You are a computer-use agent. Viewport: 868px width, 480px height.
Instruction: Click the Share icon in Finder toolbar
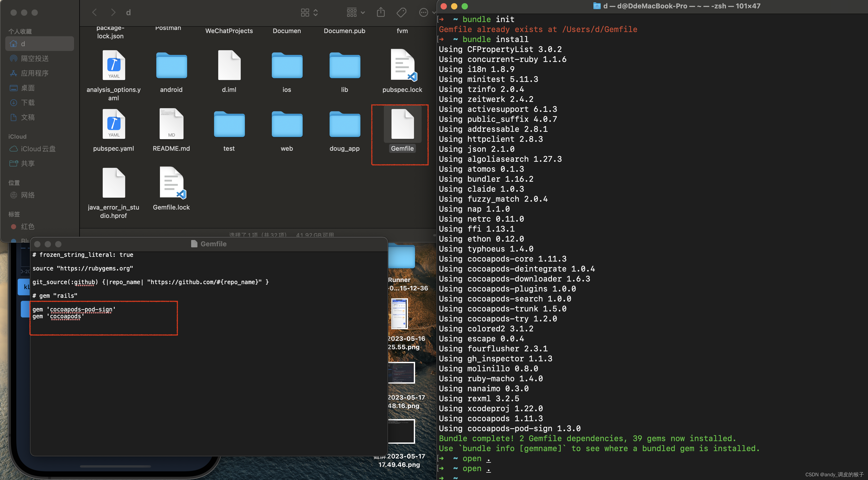[381, 12]
